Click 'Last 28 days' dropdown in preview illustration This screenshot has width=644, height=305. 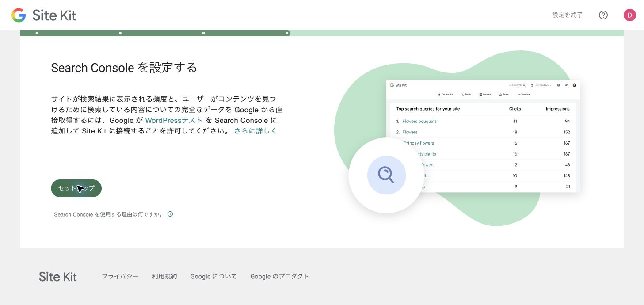tap(541, 85)
